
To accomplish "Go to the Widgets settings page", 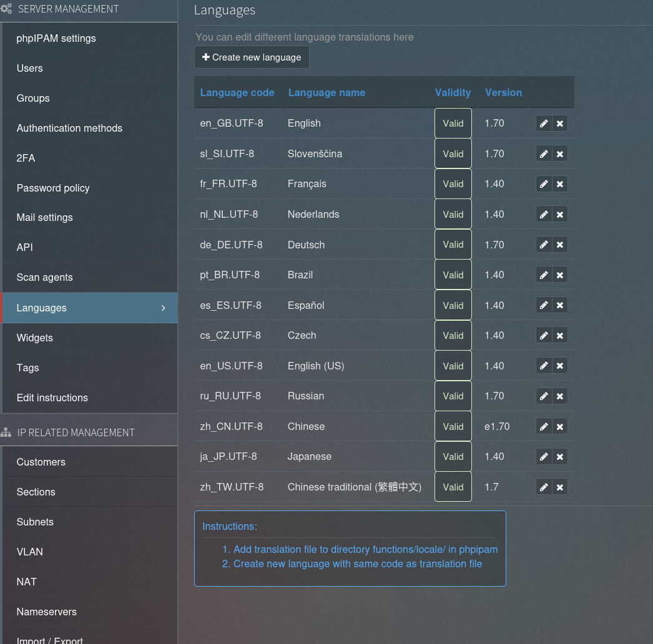I will pyautogui.click(x=35, y=338).
